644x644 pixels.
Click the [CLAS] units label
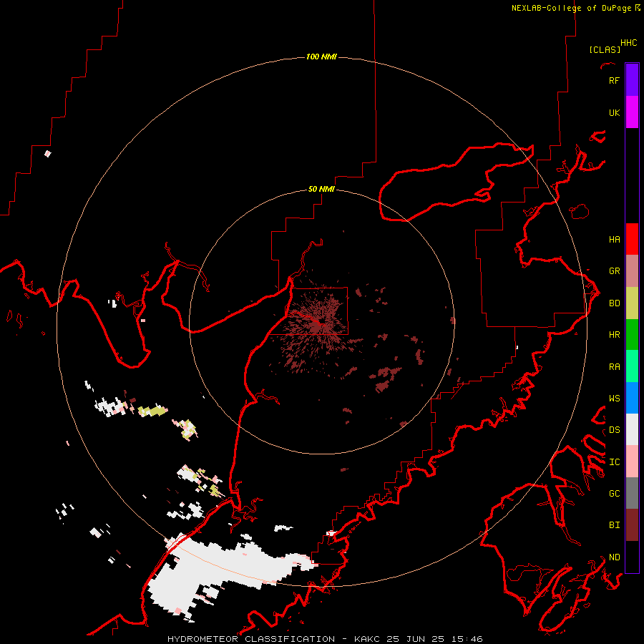pyautogui.click(x=605, y=49)
